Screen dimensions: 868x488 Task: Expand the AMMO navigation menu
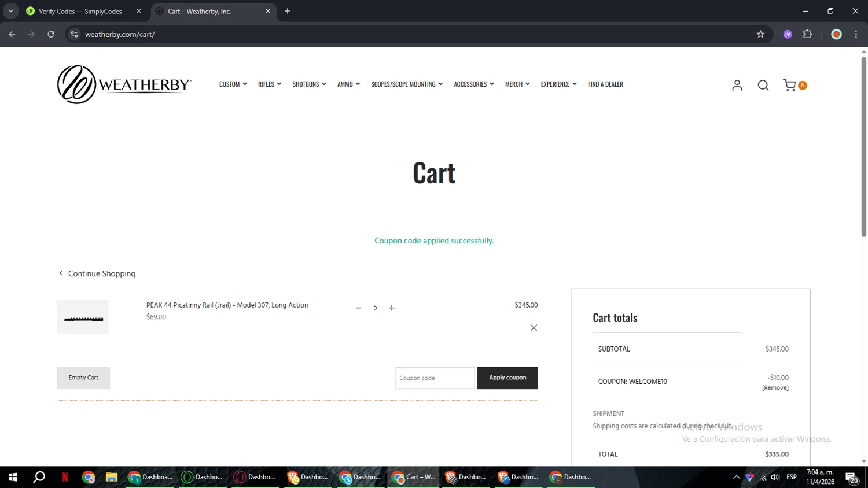[348, 84]
